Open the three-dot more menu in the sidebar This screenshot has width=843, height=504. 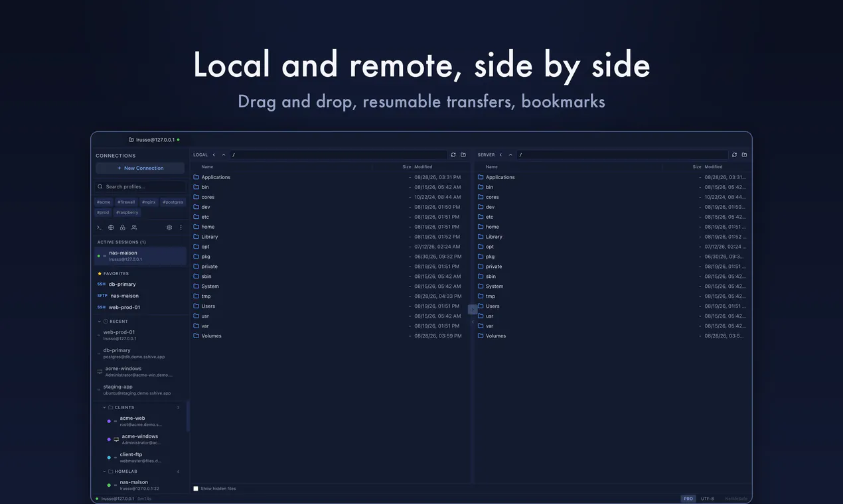tap(181, 227)
